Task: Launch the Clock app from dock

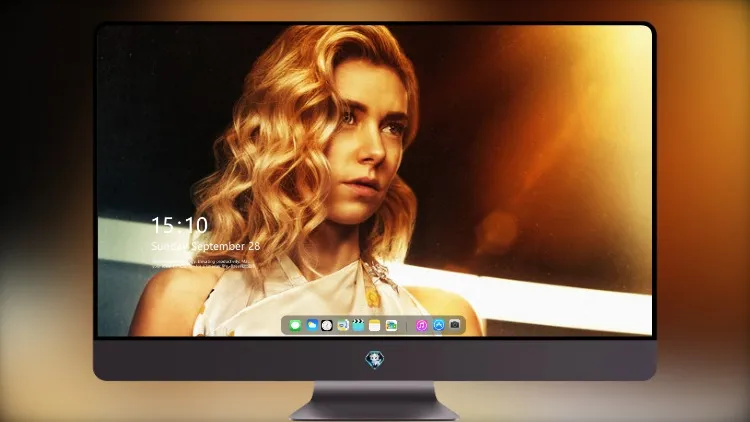Action: [327, 325]
